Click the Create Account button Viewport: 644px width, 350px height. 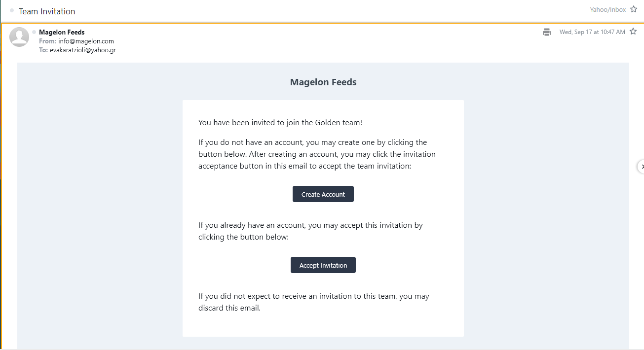[x=323, y=194]
